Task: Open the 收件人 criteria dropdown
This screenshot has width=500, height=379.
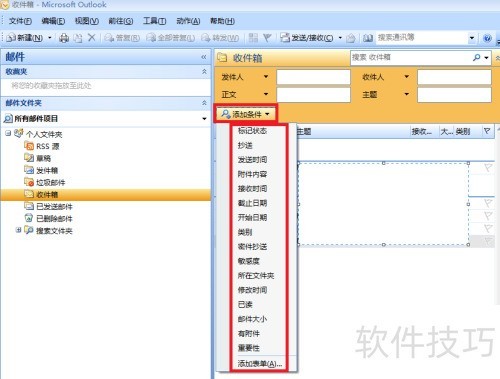Action: (x=406, y=77)
